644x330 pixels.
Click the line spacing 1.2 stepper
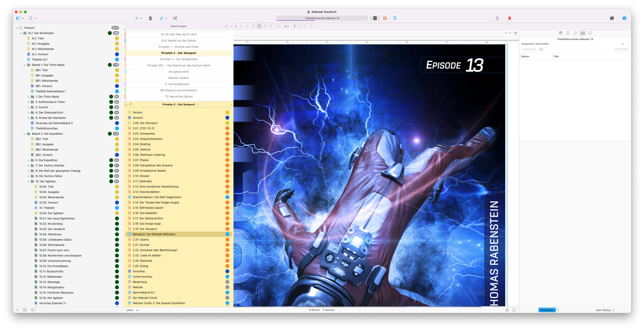coord(301,26)
